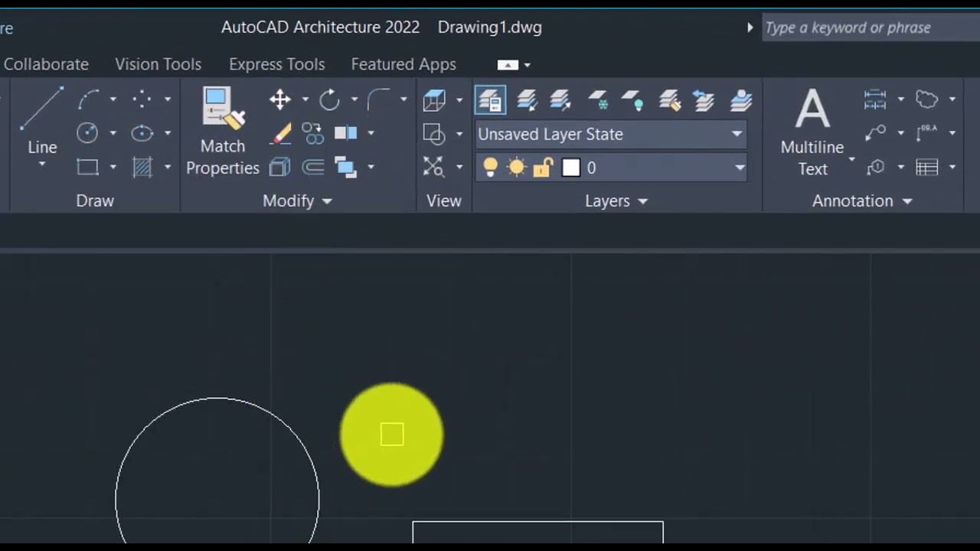Image resolution: width=980 pixels, height=551 pixels.
Task: Open the ribbon minimize options arrow
Action: (527, 65)
